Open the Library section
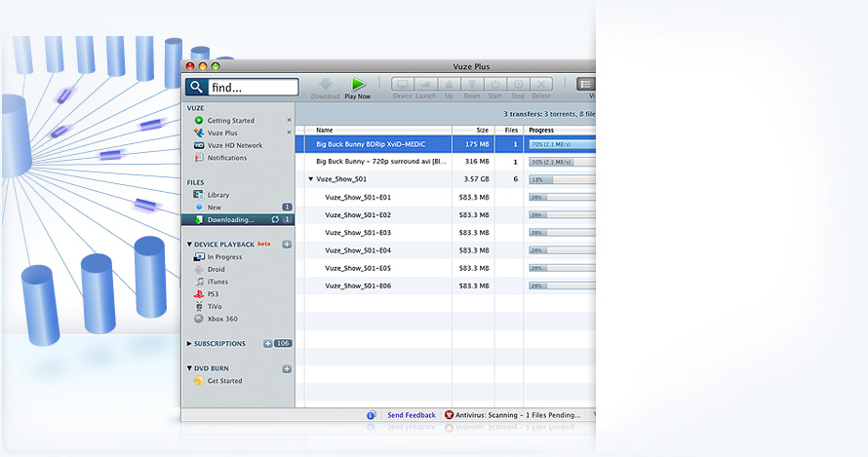The width and height of the screenshot is (868, 457). coord(218,195)
